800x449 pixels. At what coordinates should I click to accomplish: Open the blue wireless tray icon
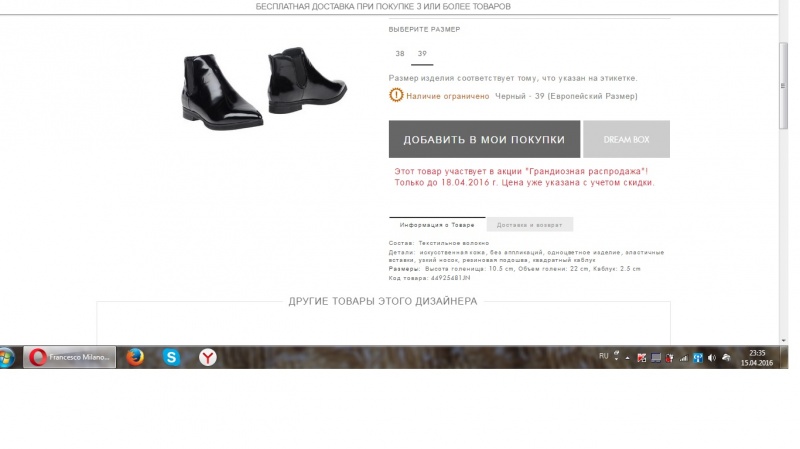pos(698,358)
